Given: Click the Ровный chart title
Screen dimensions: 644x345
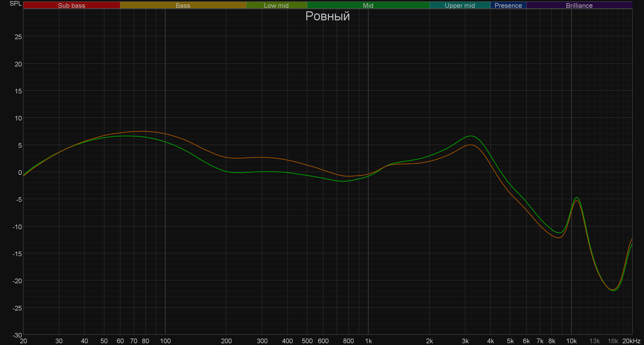Looking at the screenshot, I should (x=327, y=16).
